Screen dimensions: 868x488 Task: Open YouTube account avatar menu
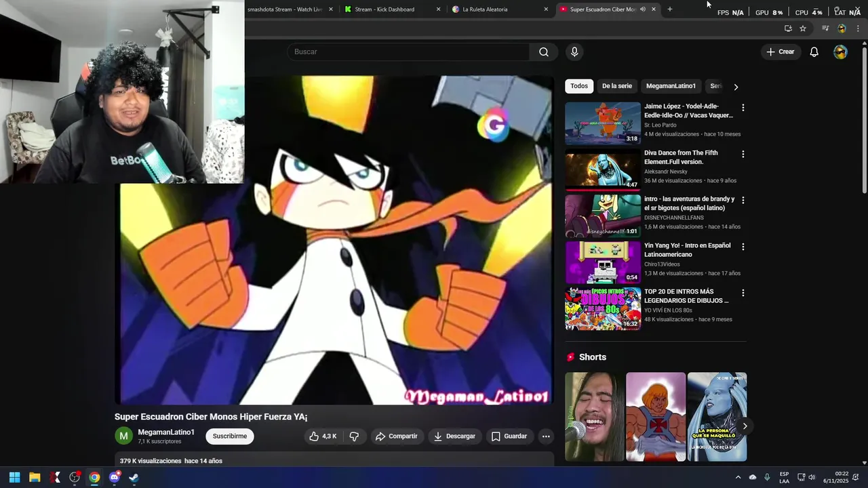pyautogui.click(x=840, y=52)
